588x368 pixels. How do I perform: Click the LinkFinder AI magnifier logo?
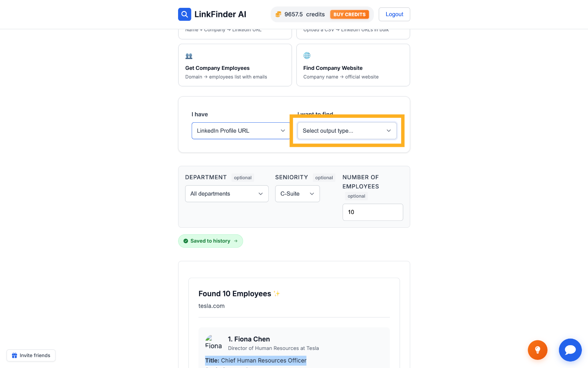[x=185, y=14]
